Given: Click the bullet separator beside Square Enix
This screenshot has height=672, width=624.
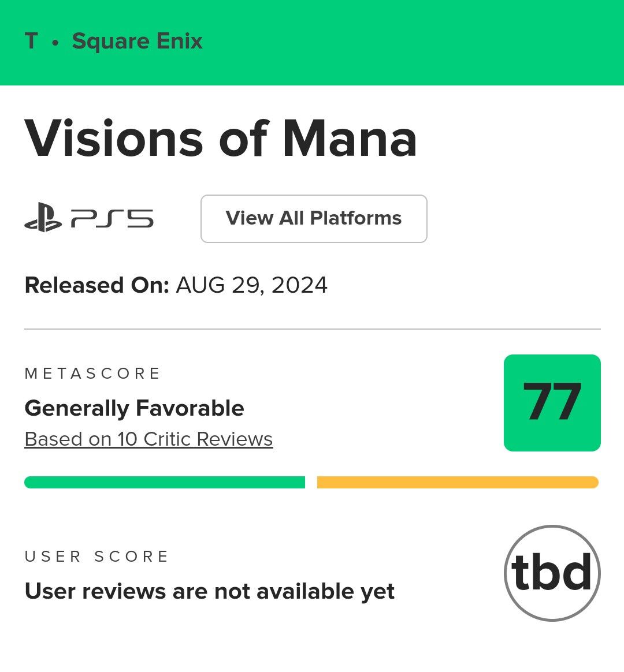Looking at the screenshot, I should (x=55, y=43).
